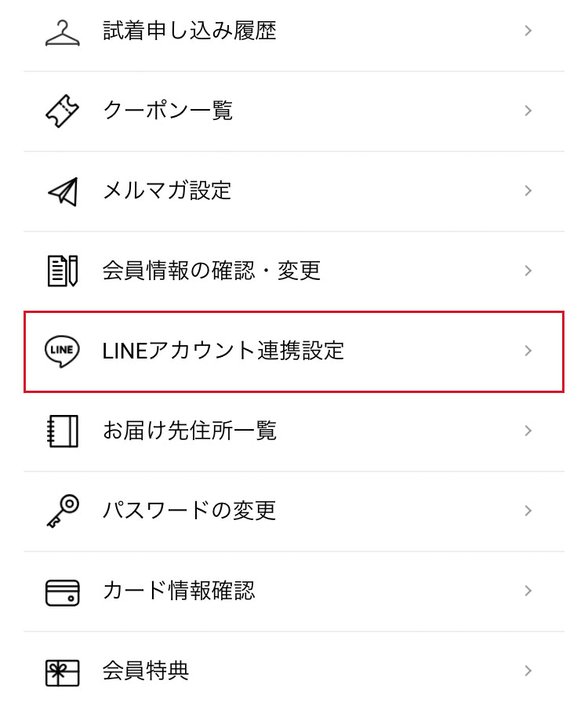Viewport: 588px width, 706px height.
Task: Open メルマガ設定 menu item
Action: coord(167,191)
